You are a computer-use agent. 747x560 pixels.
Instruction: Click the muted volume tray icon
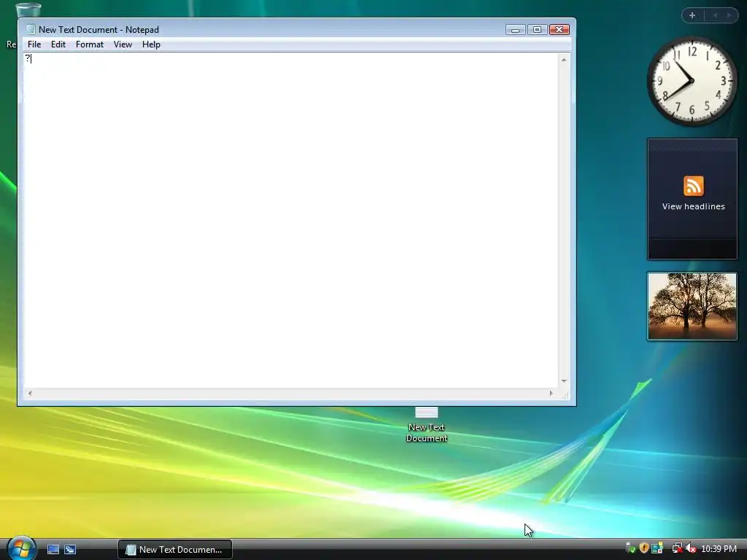coord(691,548)
